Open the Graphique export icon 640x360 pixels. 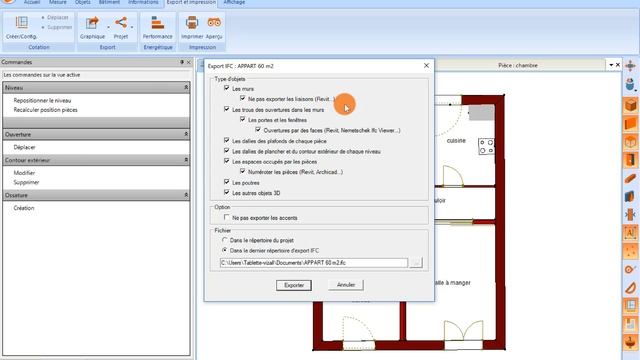pos(92,22)
